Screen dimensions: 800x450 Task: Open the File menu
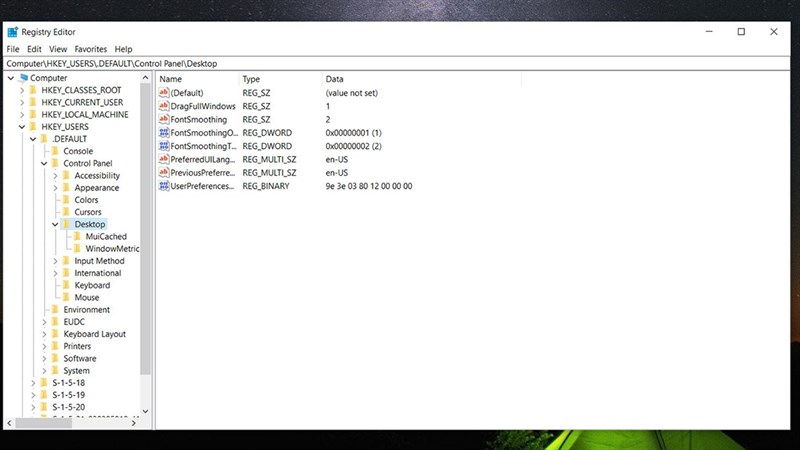pos(13,49)
